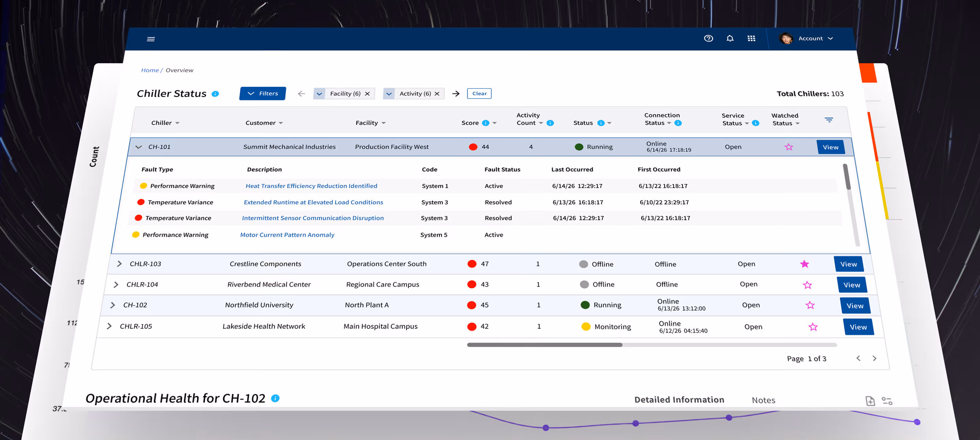The width and height of the screenshot is (980, 440).
Task: Open the help question mark icon
Action: (x=708, y=38)
